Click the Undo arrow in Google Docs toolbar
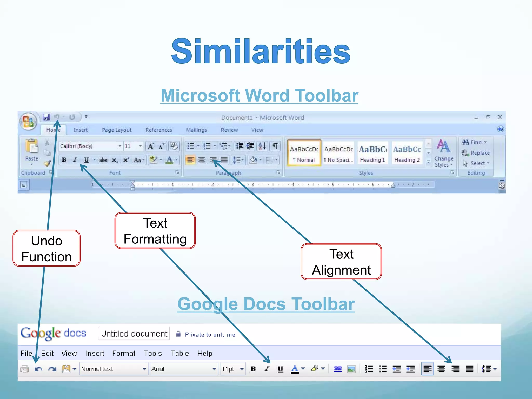 click(38, 369)
